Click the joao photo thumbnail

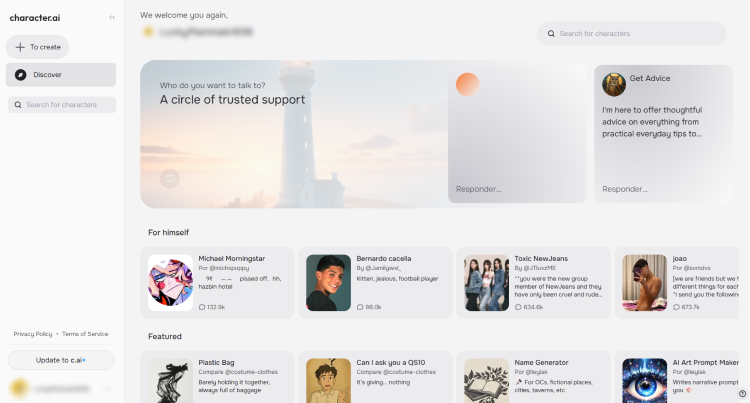click(x=644, y=283)
